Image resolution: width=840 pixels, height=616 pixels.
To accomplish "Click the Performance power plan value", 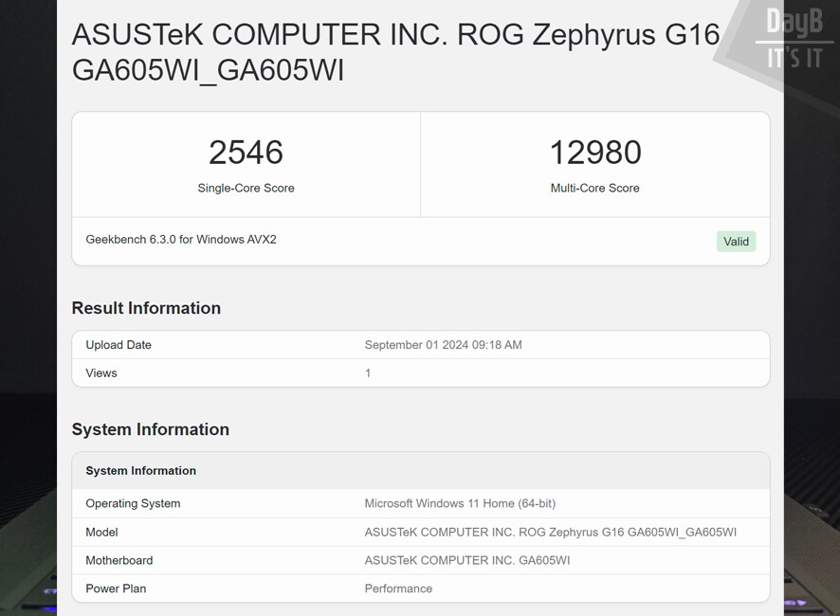I will 397,589.
